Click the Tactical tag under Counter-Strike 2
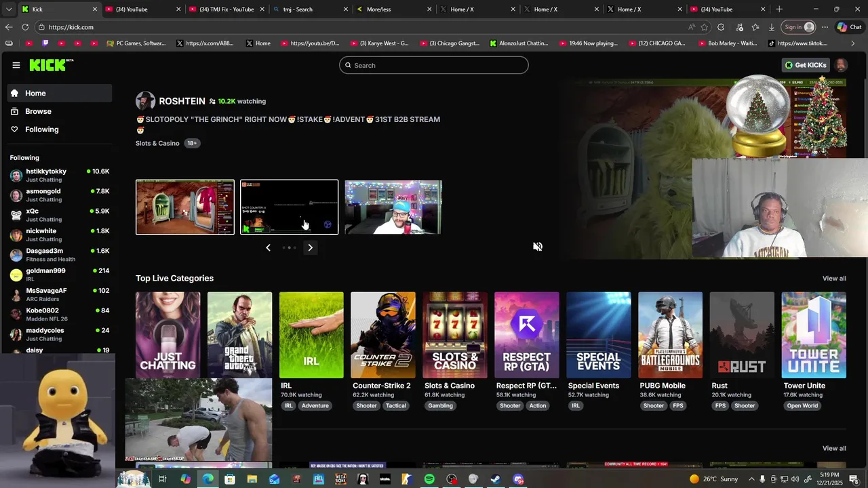The height and width of the screenshot is (488, 868). tap(396, 406)
